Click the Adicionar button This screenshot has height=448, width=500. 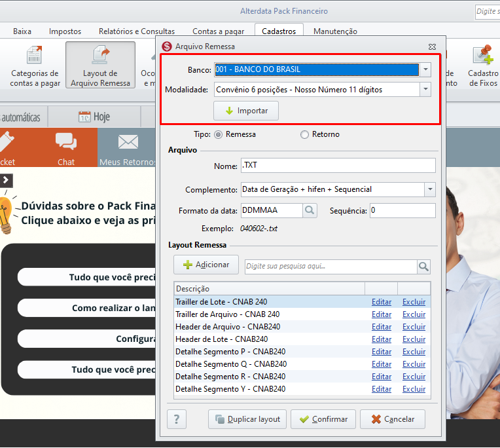coord(206,265)
